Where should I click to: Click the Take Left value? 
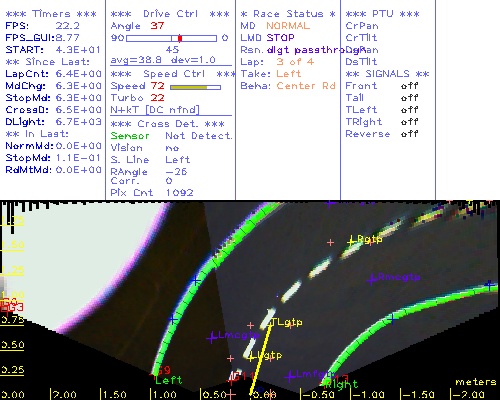(x=289, y=74)
